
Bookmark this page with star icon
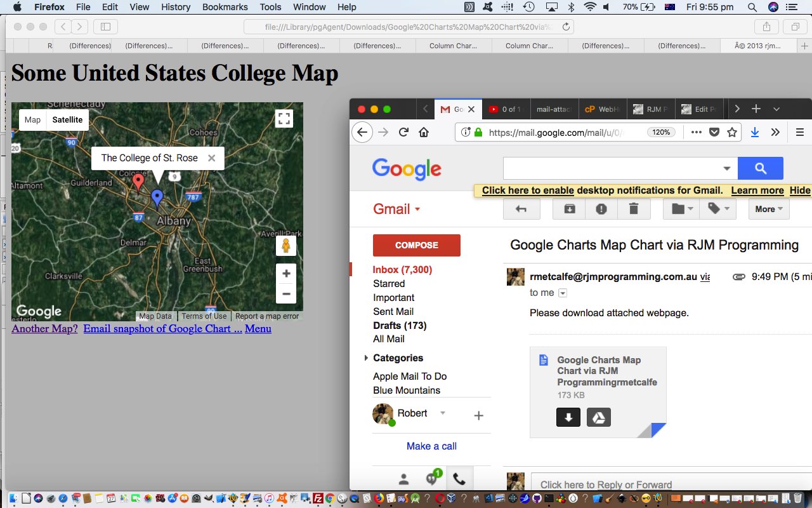click(732, 132)
